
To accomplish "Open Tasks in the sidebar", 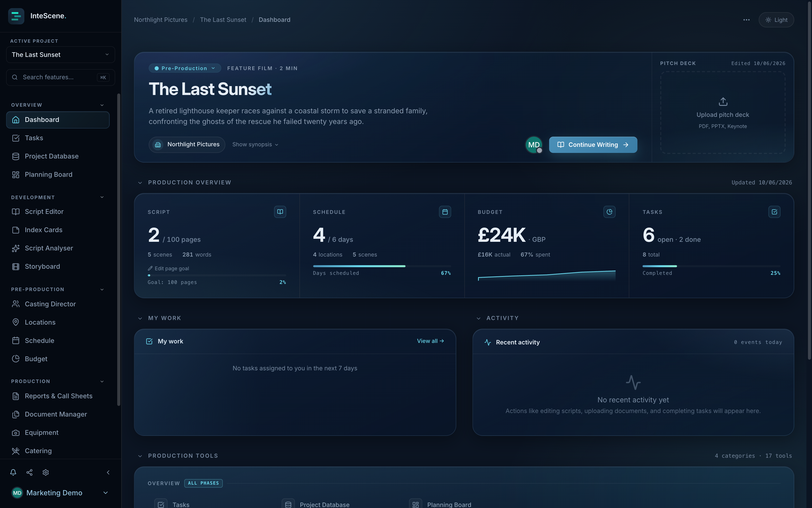I will pos(58,138).
